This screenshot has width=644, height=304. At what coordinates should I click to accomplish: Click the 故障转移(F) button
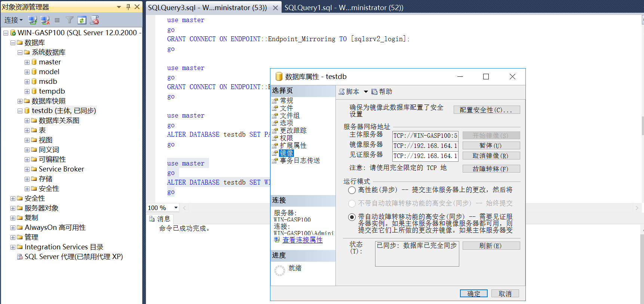click(x=491, y=169)
